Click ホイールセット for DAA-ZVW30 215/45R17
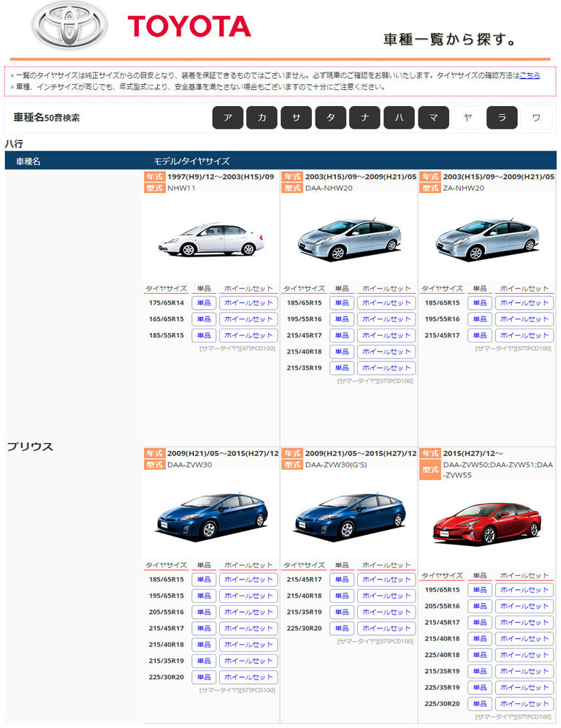The image size is (561, 728). point(248,628)
